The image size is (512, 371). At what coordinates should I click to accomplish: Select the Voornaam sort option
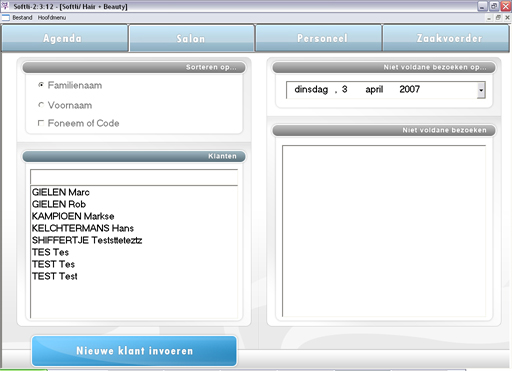pos(65,105)
